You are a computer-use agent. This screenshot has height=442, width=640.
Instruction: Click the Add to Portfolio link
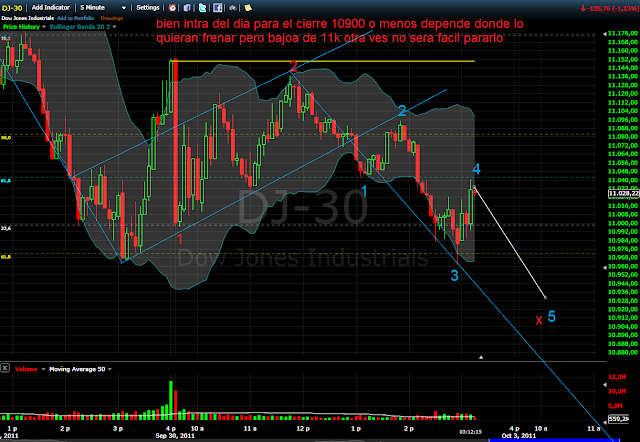pos(76,18)
